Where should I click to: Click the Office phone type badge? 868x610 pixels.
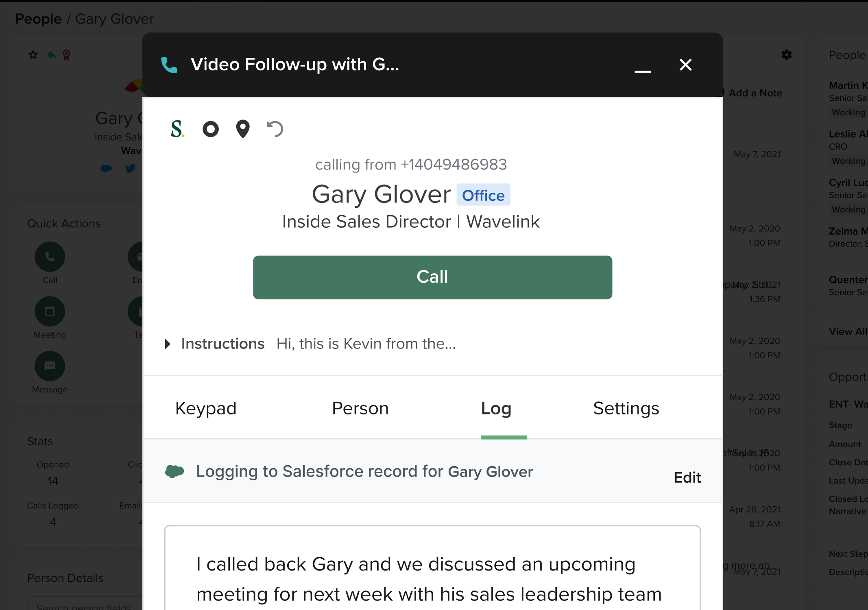point(483,195)
